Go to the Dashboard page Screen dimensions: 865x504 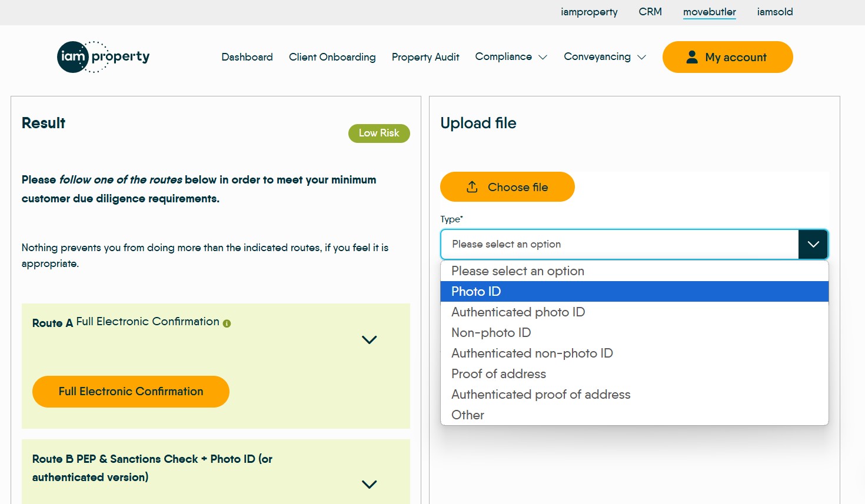pos(247,57)
